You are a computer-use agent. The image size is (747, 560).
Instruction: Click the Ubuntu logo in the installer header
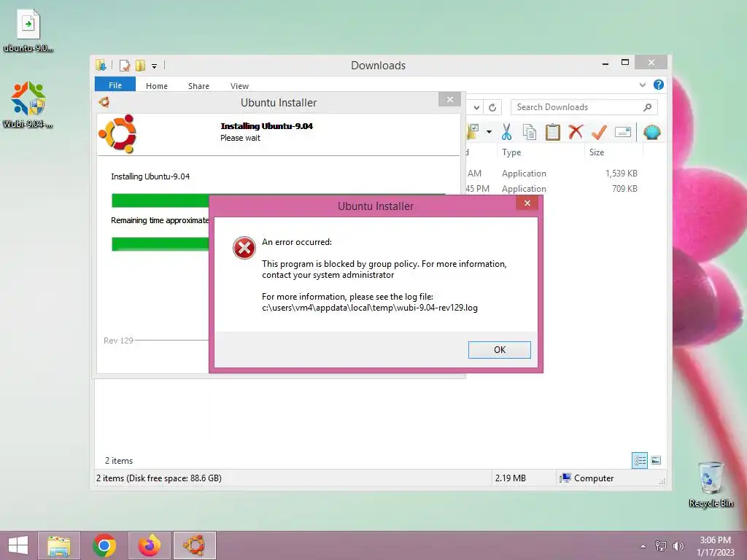point(117,134)
